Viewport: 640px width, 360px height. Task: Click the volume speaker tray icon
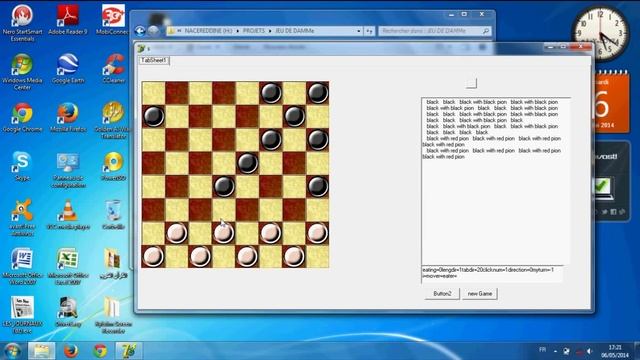click(x=590, y=351)
